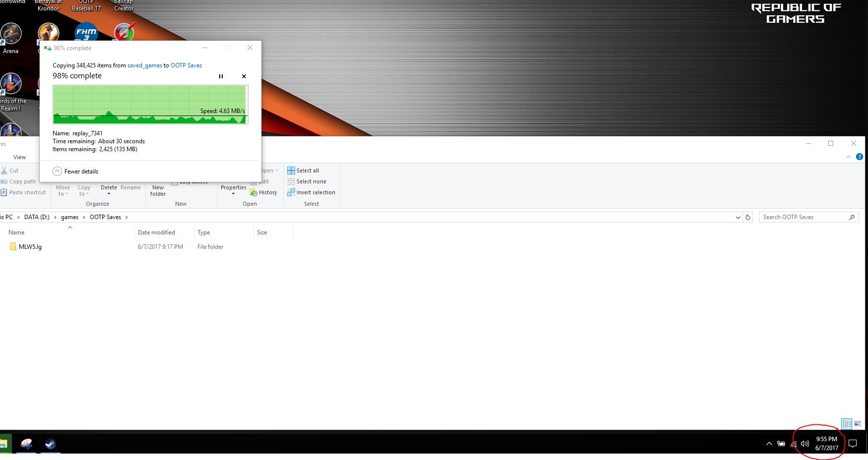Create a New folder

coord(158,190)
